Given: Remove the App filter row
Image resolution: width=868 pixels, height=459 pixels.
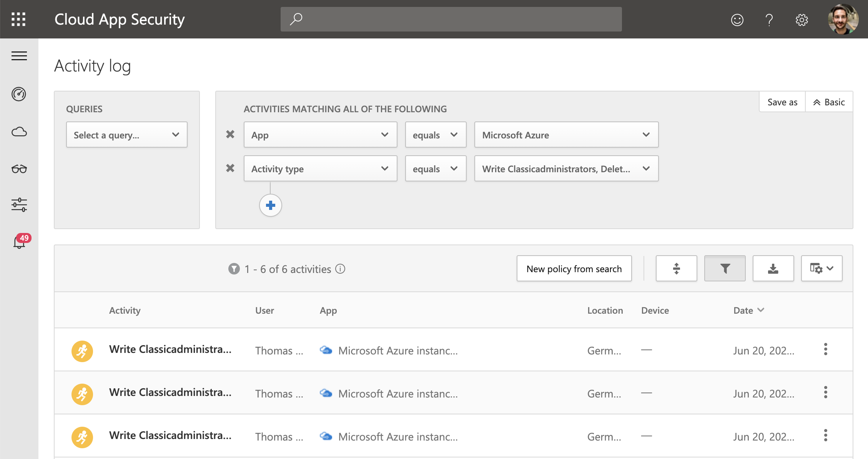Looking at the screenshot, I should coord(230,134).
